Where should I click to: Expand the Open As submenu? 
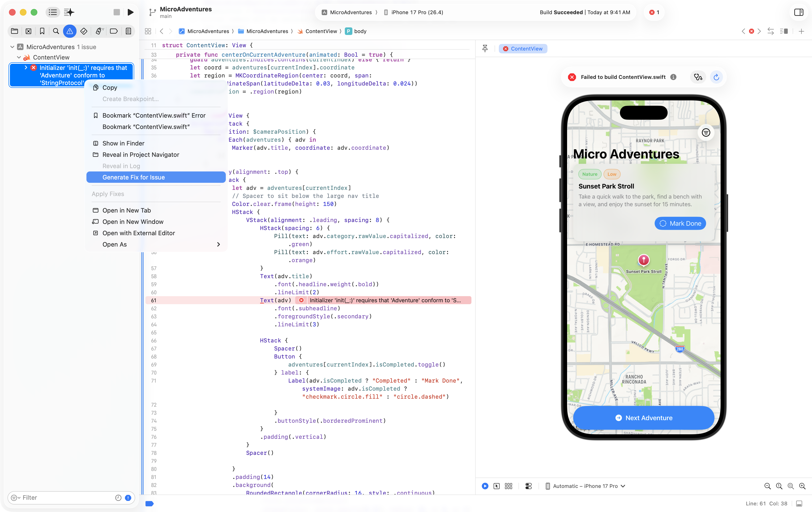pos(156,244)
